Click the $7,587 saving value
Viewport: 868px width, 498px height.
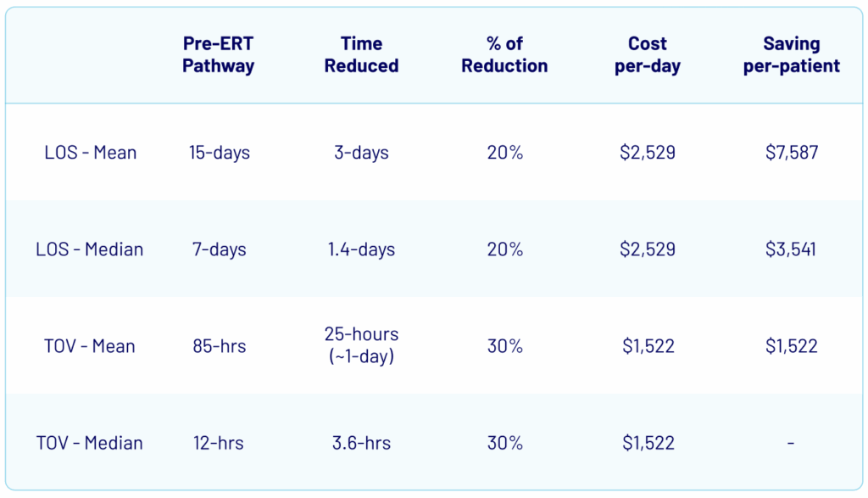coord(791,153)
